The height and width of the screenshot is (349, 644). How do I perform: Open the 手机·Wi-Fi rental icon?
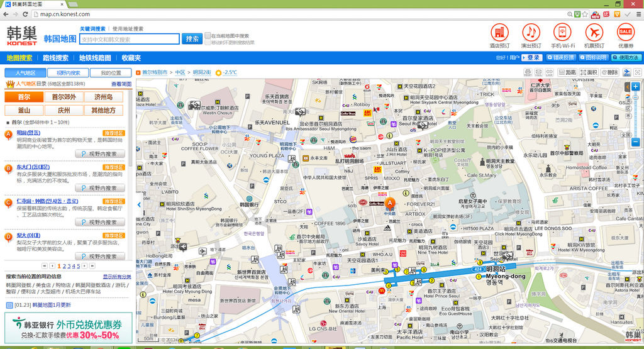pyautogui.click(x=562, y=33)
